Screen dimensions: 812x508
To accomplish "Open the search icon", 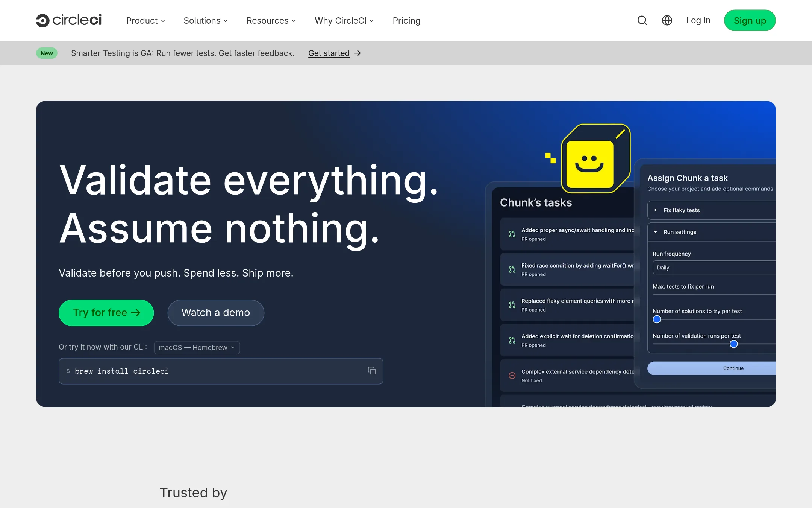I will click(x=642, y=20).
